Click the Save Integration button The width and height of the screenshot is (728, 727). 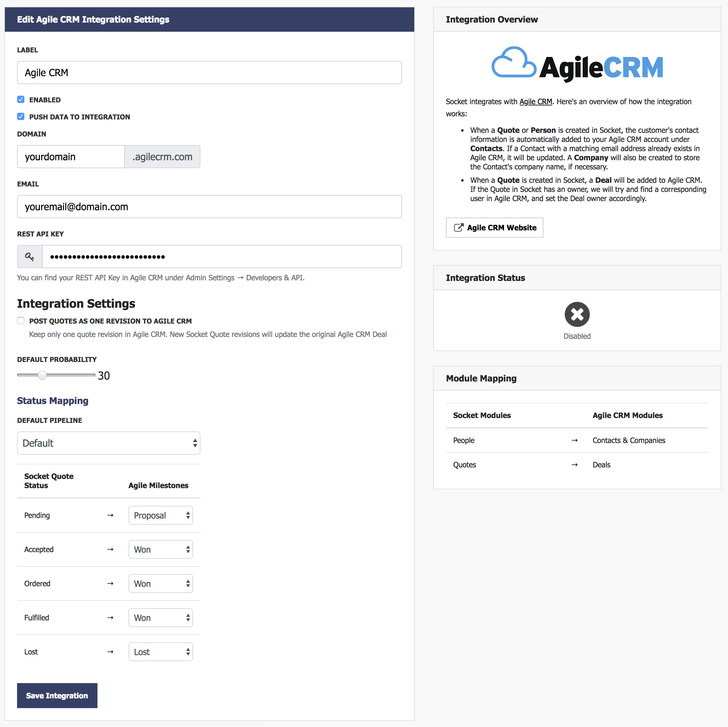[x=57, y=695]
